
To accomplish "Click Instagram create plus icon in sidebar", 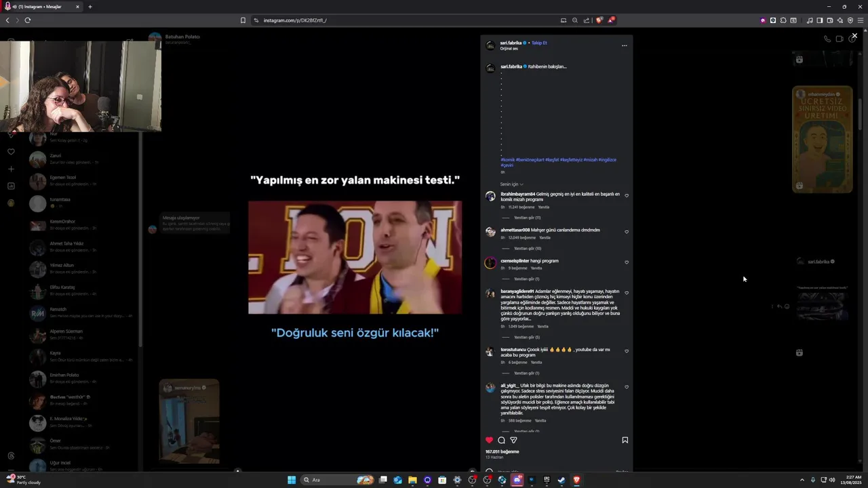I will pyautogui.click(x=11, y=169).
